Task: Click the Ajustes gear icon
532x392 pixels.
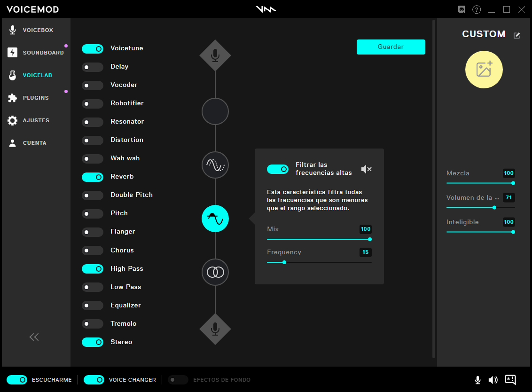Action: click(x=13, y=120)
